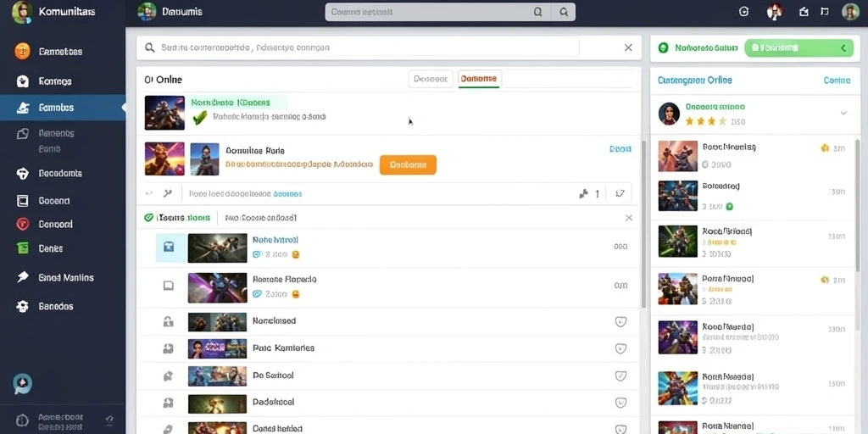Open the highlighted Gamotes sidebar item

(63, 108)
